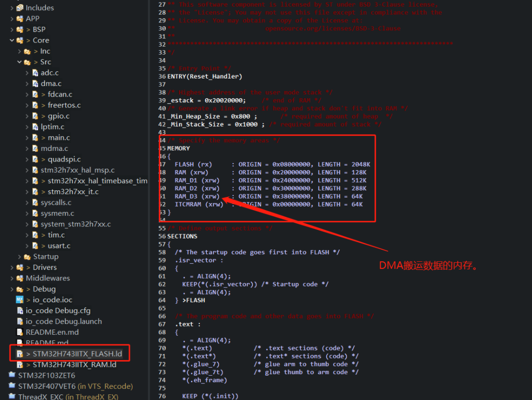The height and width of the screenshot is (400, 532).
Task: Click line number 45 in the editor gutter
Action: tap(162, 148)
